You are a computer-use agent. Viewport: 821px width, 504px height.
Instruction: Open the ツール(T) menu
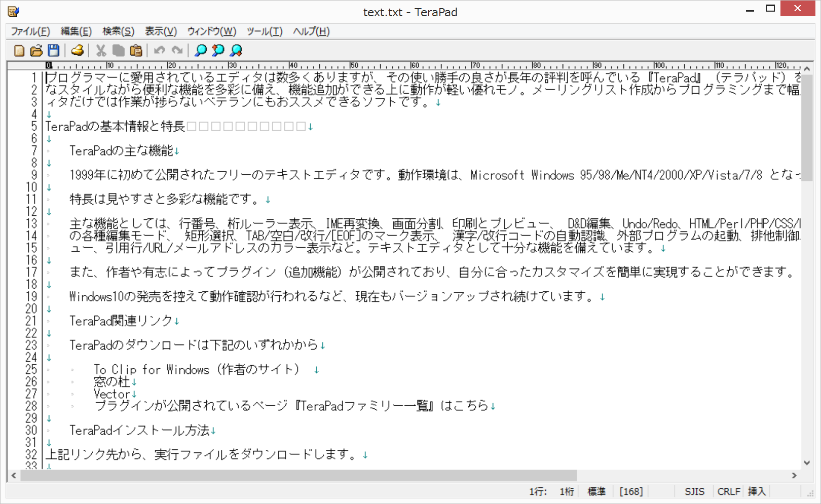point(264,31)
